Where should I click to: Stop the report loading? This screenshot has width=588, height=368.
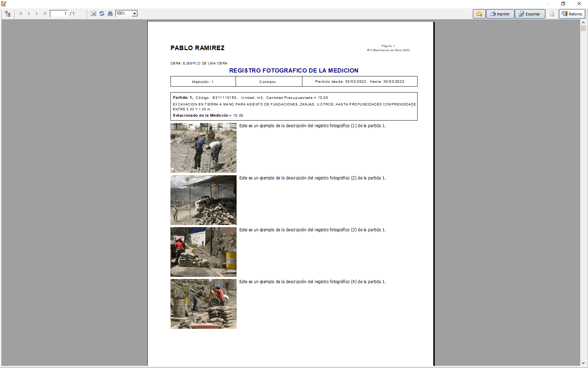tap(93, 13)
